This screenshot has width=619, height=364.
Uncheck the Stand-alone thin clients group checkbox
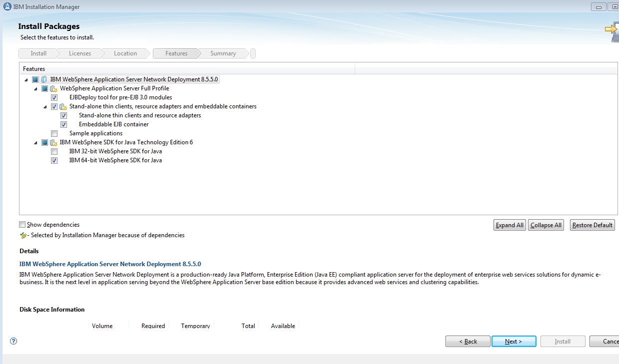coord(54,106)
